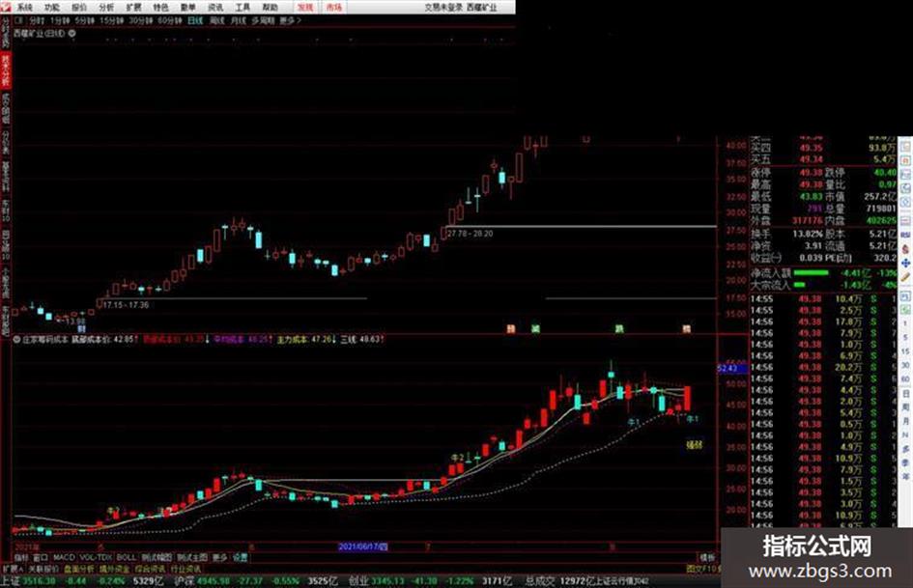Screen dimensions: 913x588
Task: Select the red 技术分析 sidebar tab
Action: pyautogui.click(x=5, y=71)
